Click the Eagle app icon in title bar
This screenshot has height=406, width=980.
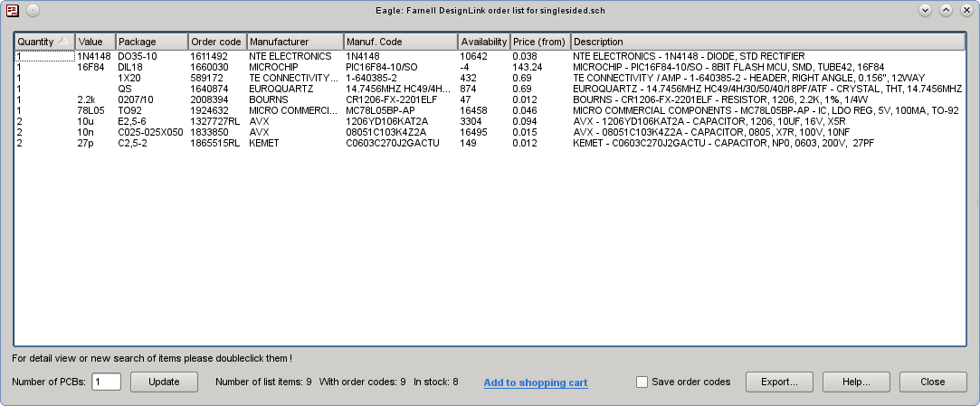pos(11,10)
